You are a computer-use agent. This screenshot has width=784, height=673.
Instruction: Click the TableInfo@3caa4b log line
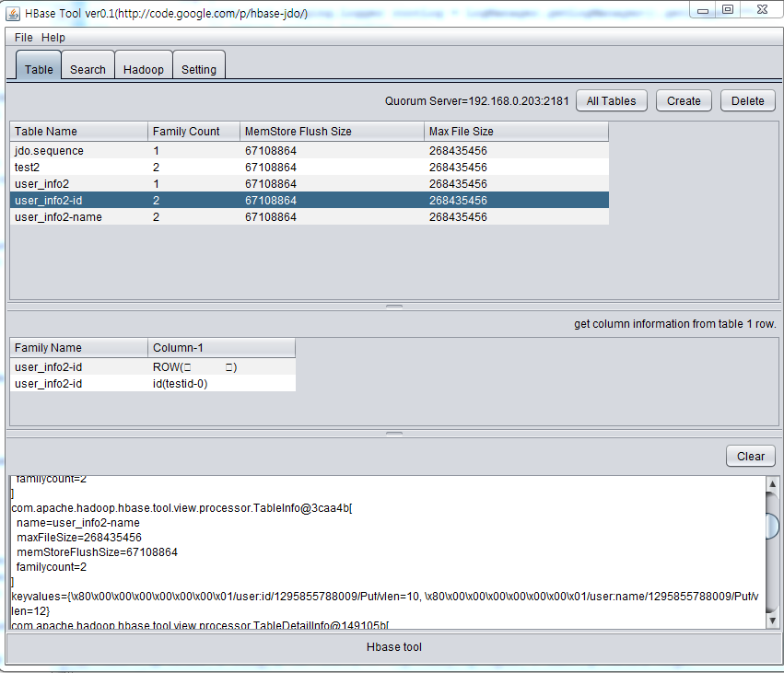(182, 508)
